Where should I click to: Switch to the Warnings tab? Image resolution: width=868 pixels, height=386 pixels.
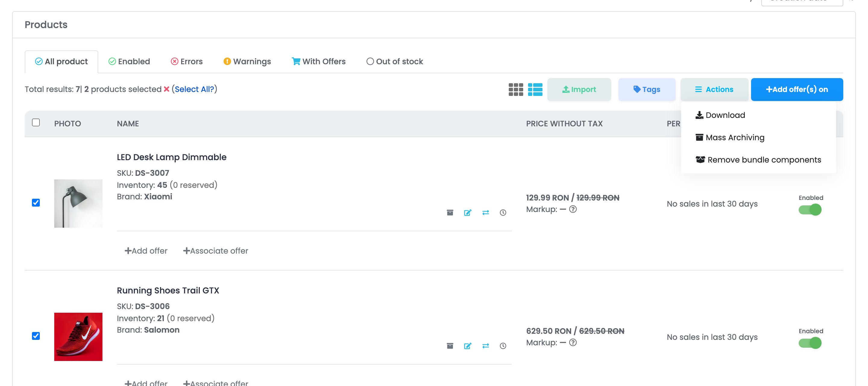tap(247, 61)
